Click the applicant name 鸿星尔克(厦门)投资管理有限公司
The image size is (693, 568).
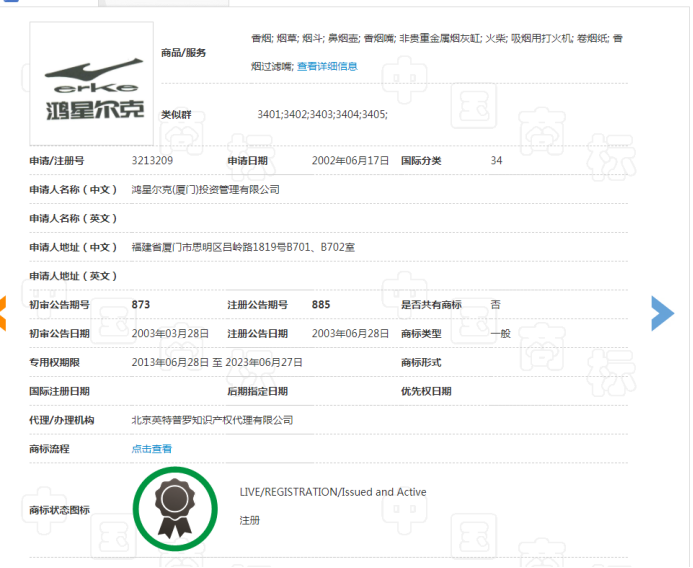pos(205,189)
